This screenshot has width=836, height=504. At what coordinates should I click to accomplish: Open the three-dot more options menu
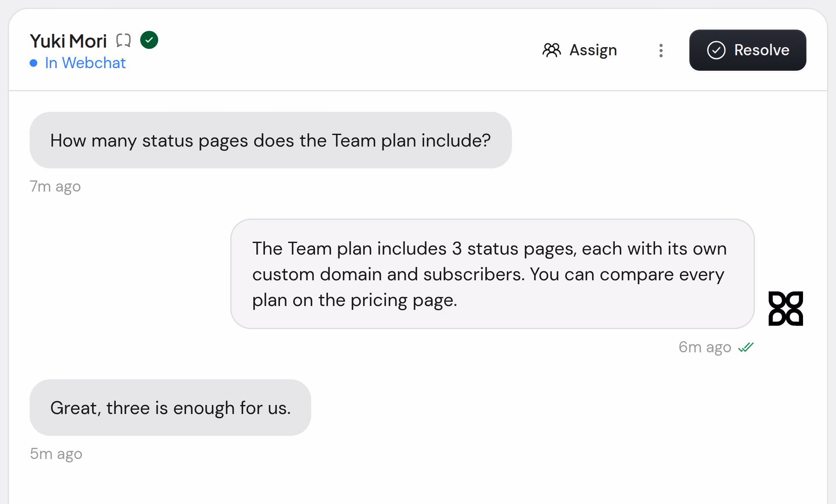click(661, 50)
